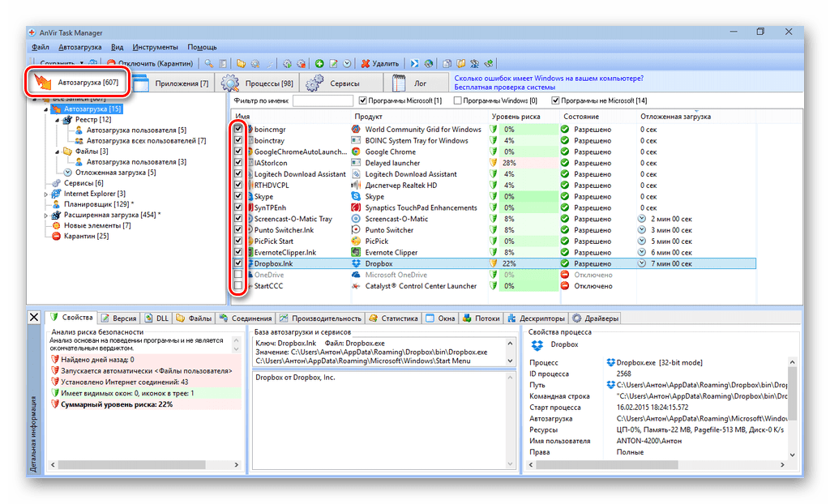830x504 pixels.
Task: Click the Skype icon in the product column
Action: [x=357, y=197]
